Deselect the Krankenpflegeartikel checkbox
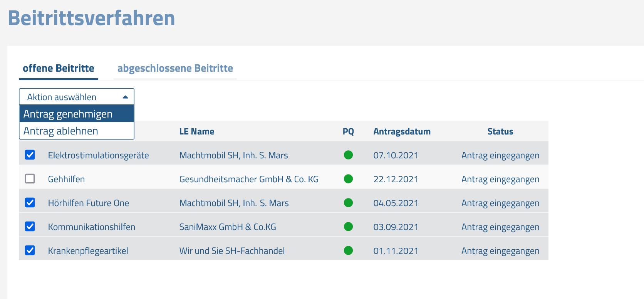 tap(30, 250)
